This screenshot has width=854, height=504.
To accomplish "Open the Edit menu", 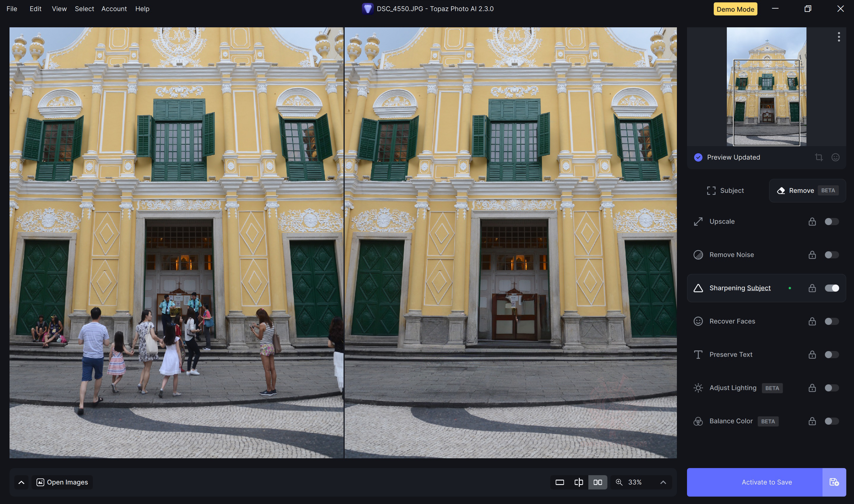I will [35, 9].
